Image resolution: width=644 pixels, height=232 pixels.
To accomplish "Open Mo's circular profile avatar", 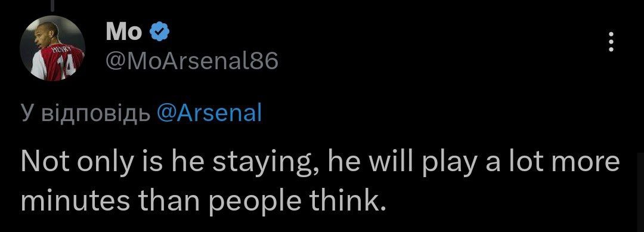I will click(x=52, y=48).
